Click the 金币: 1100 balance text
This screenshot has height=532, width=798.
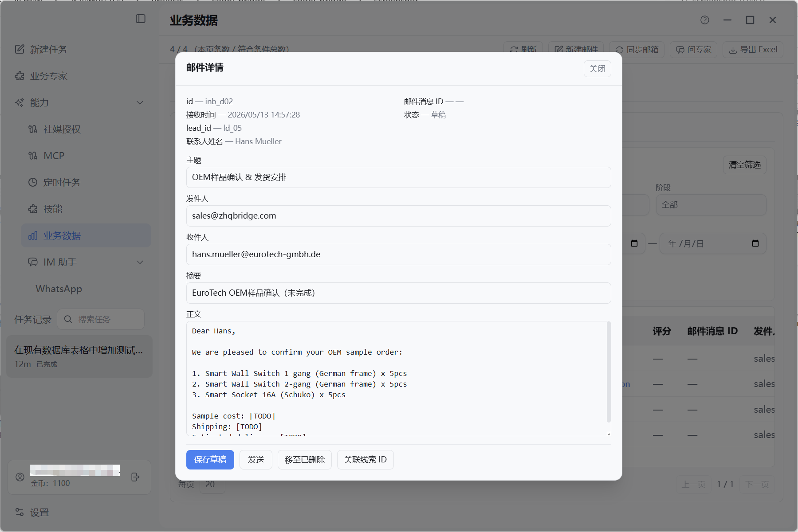[x=50, y=483]
